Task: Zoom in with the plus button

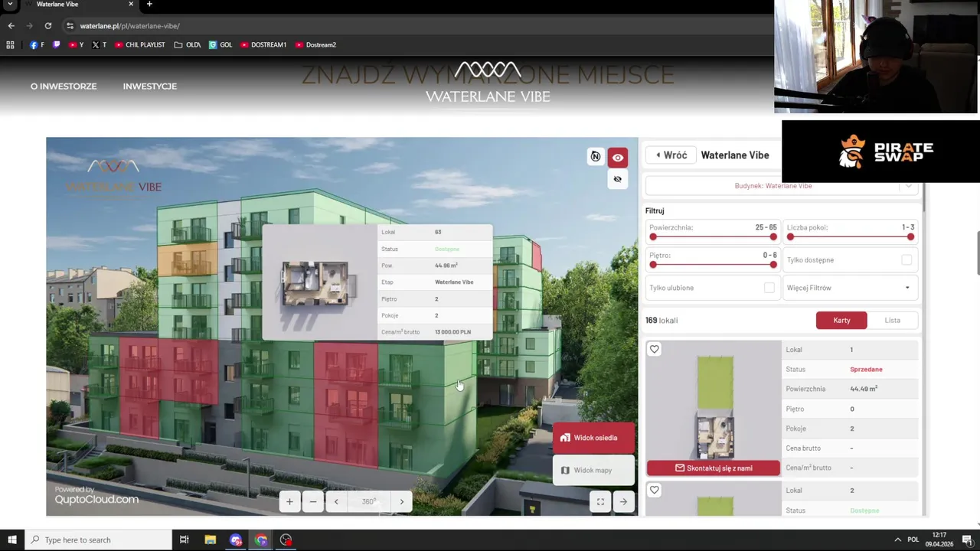Action: click(x=289, y=502)
